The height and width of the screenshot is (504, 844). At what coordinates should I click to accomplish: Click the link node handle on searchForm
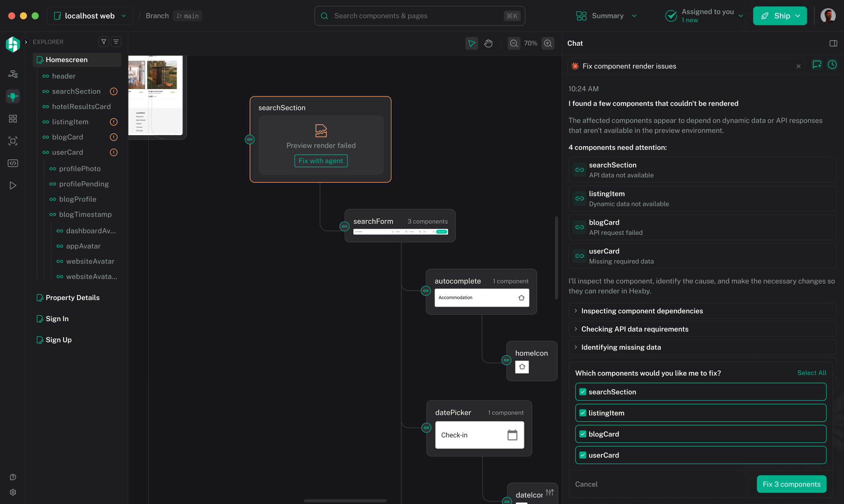click(344, 226)
